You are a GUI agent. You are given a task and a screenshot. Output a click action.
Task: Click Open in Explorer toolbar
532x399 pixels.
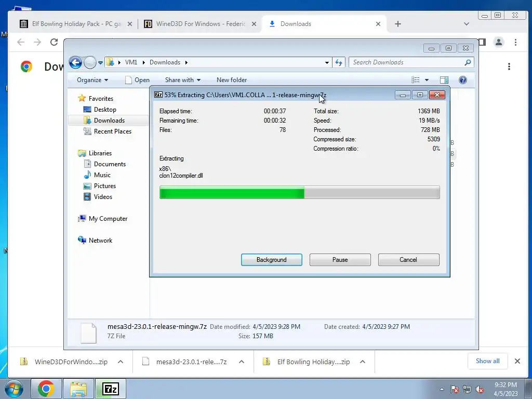pos(137,80)
